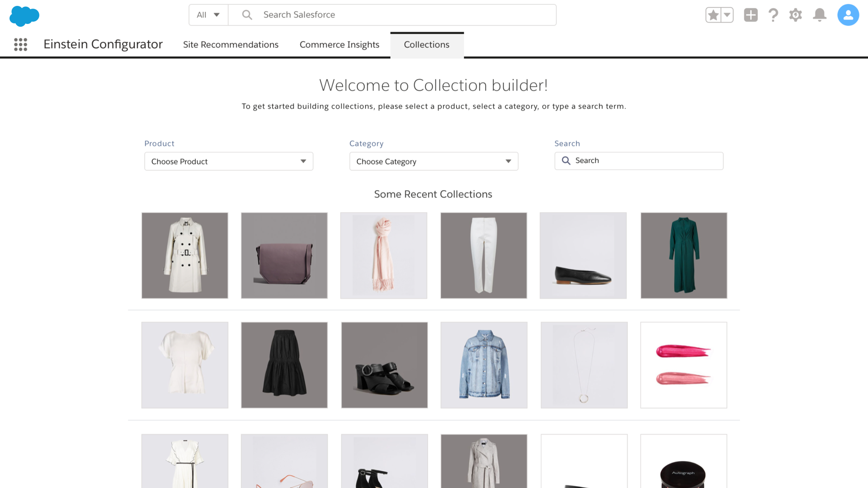Open the white trench coat collection
Screen dimensions: 868x488
click(185, 255)
